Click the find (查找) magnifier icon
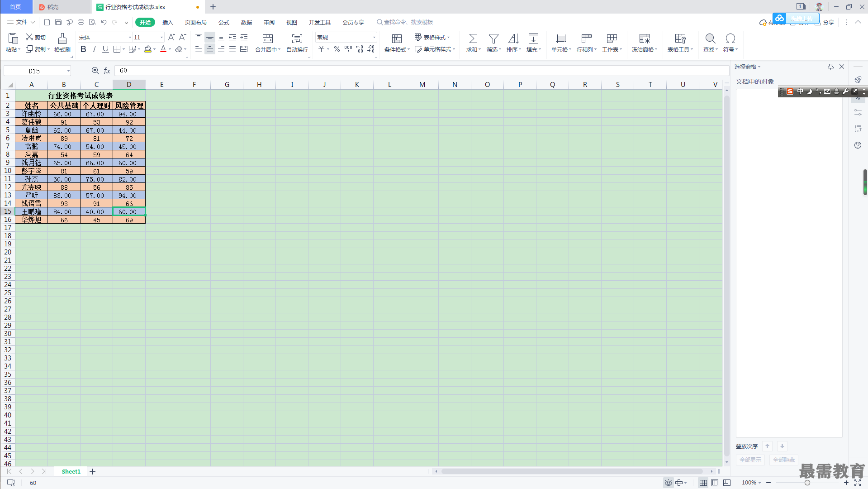Screen dimensions: 868x489 (710, 38)
